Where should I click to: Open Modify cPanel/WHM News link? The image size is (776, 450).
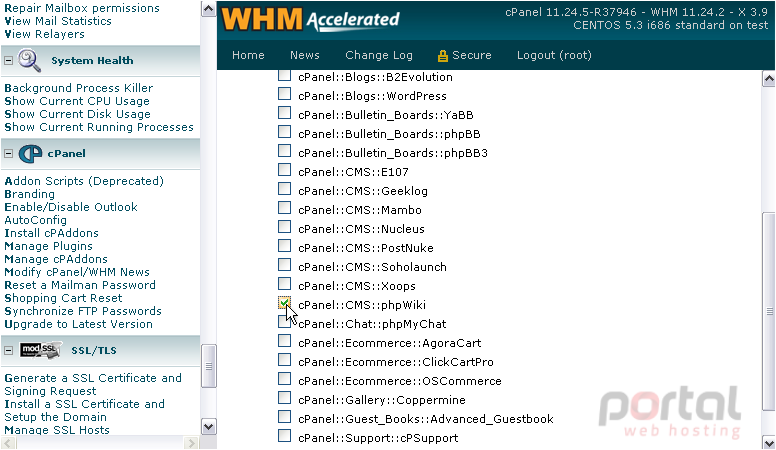[77, 272]
